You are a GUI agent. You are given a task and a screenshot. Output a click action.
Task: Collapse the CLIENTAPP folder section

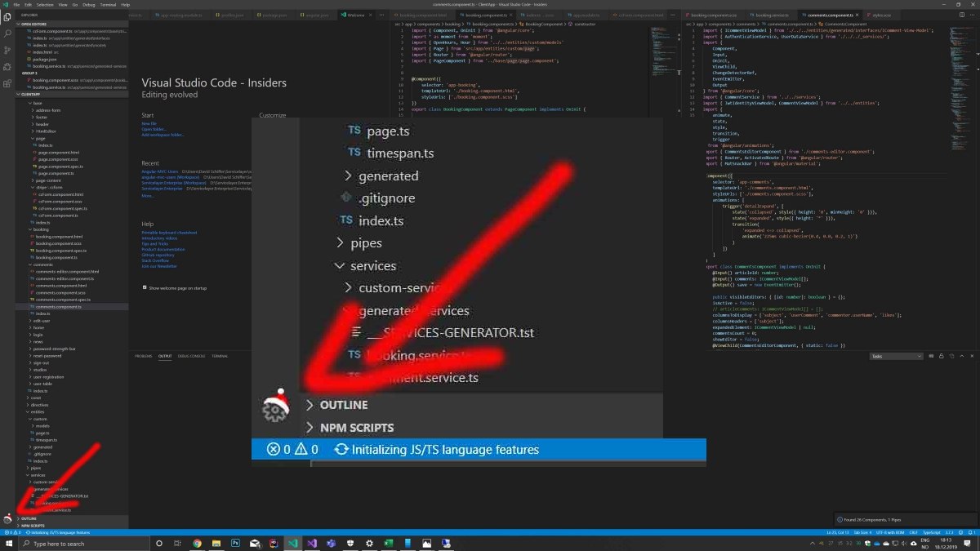coord(72,95)
